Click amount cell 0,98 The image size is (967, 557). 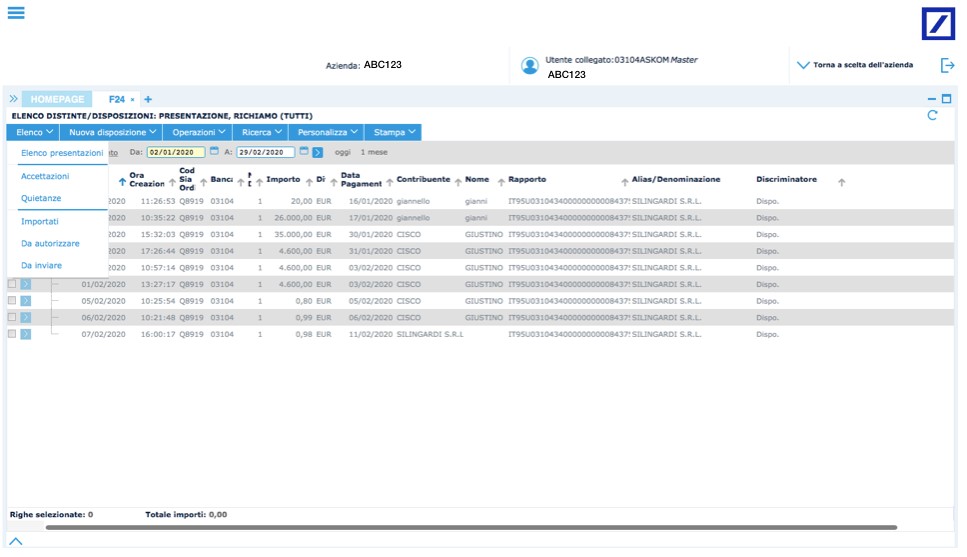coord(303,334)
